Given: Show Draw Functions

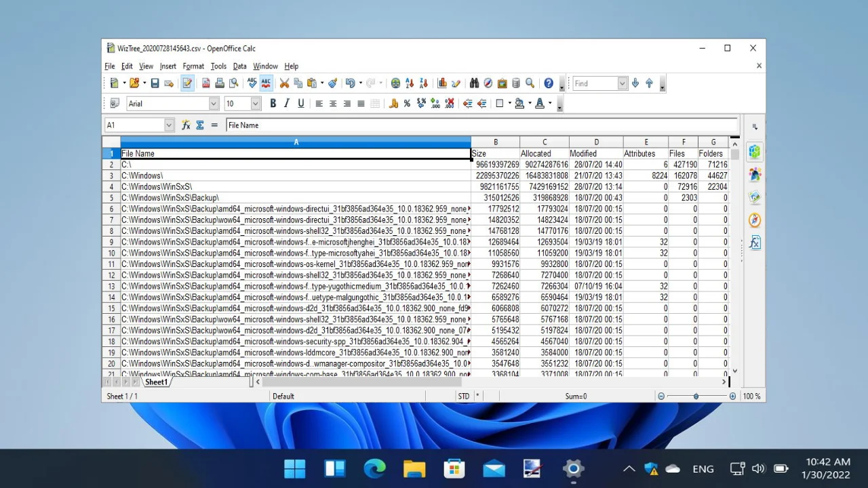Looking at the screenshot, I should [x=456, y=83].
